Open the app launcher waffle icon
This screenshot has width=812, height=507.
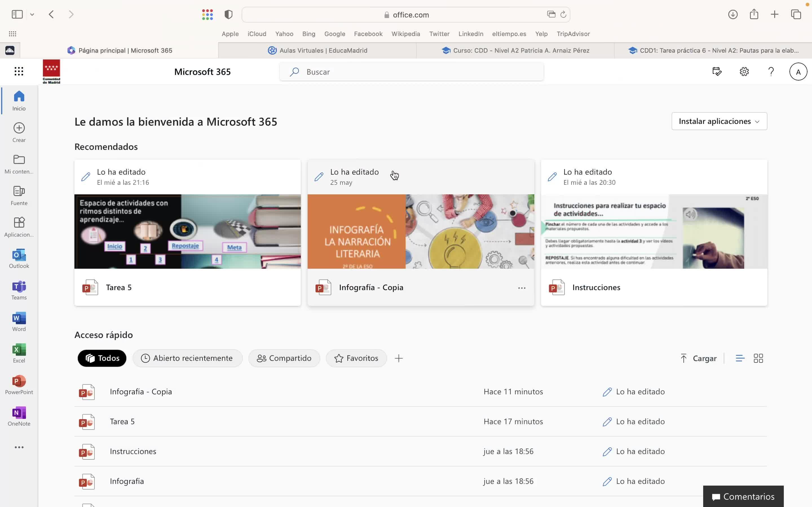click(19, 72)
